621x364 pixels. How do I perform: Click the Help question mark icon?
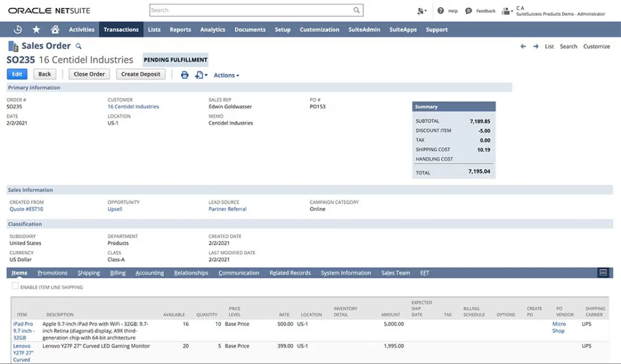[x=440, y=11]
